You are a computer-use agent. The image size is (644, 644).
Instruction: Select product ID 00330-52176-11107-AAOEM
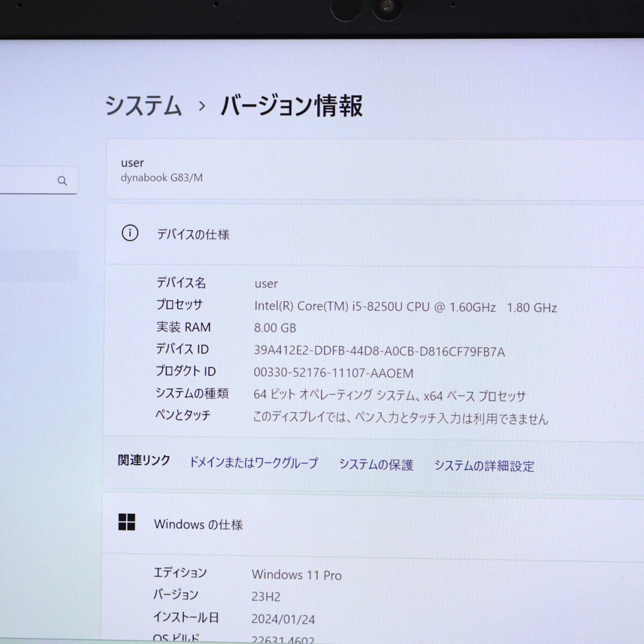coord(333,373)
